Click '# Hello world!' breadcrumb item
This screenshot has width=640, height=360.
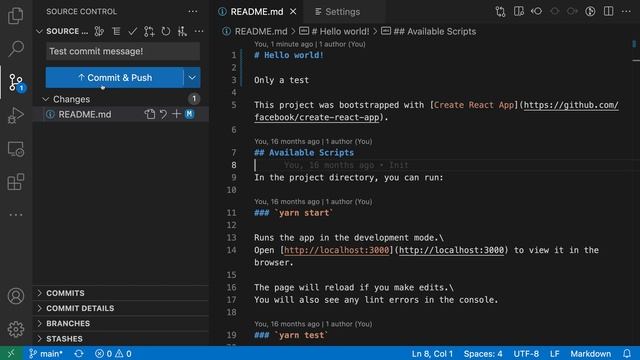pos(340,31)
